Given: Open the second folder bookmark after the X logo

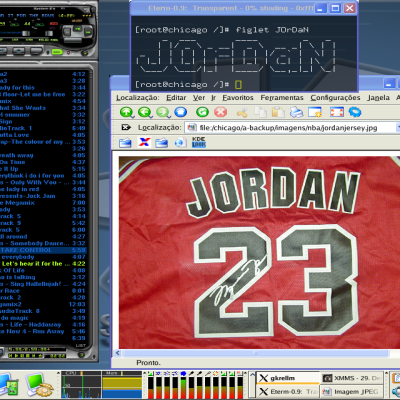Looking at the screenshot, I should (x=162, y=143).
